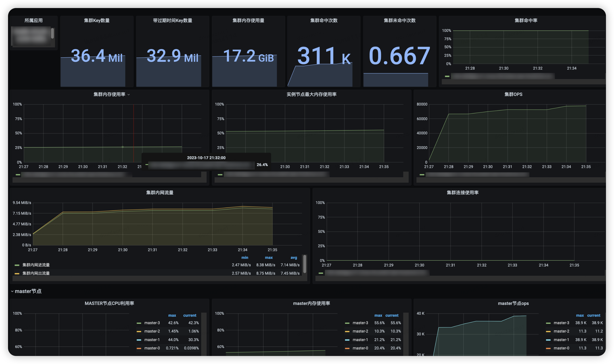This screenshot has height=364, width=614.
Task: Sort 集群内网流量 legend by avg column
Action: pos(294,258)
